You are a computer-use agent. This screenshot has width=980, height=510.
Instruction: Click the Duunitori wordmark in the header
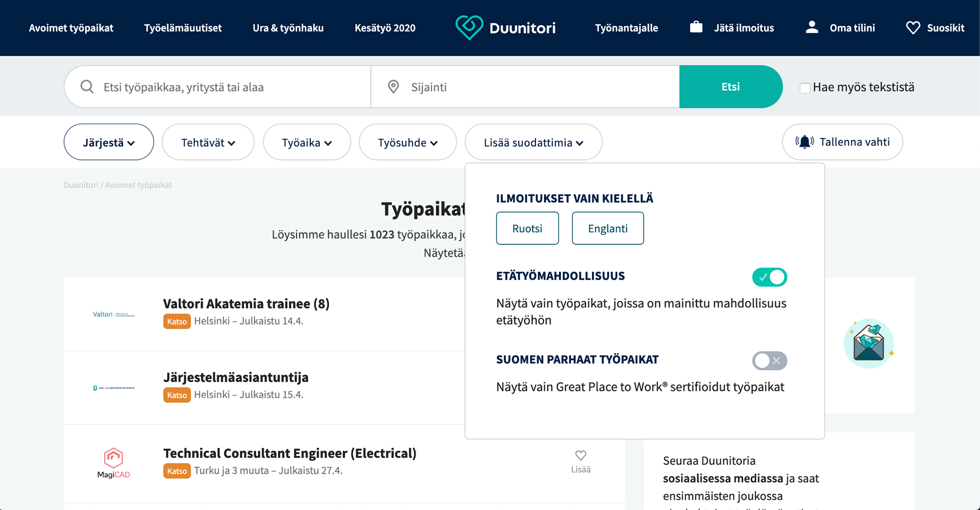pyautogui.click(x=523, y=28)
